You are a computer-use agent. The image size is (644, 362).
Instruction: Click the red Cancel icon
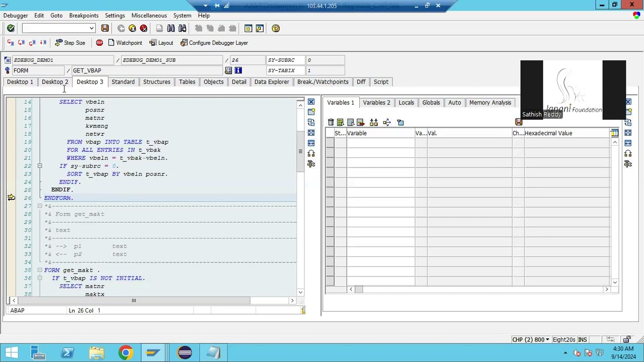point(144,28)
